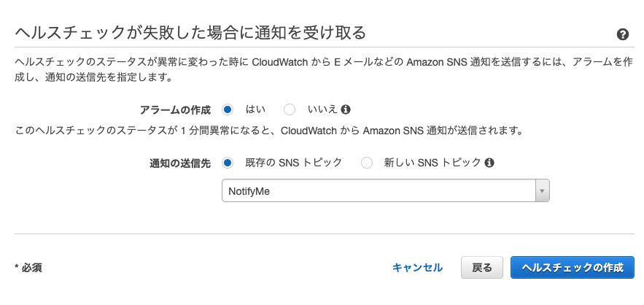Click the いいえ label text
This screenshot has width=644, height=305.
point(322,109)
